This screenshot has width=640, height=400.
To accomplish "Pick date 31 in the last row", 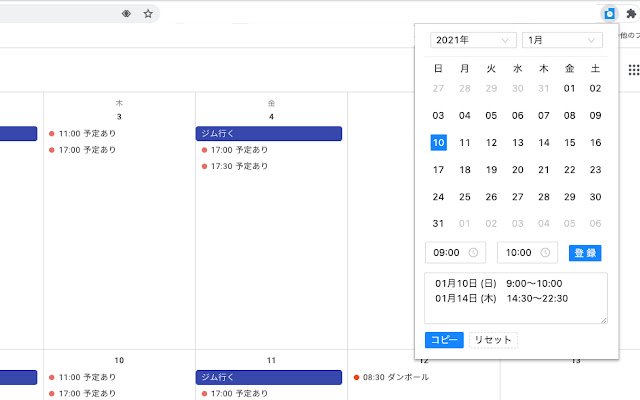I will coord(438,223).
